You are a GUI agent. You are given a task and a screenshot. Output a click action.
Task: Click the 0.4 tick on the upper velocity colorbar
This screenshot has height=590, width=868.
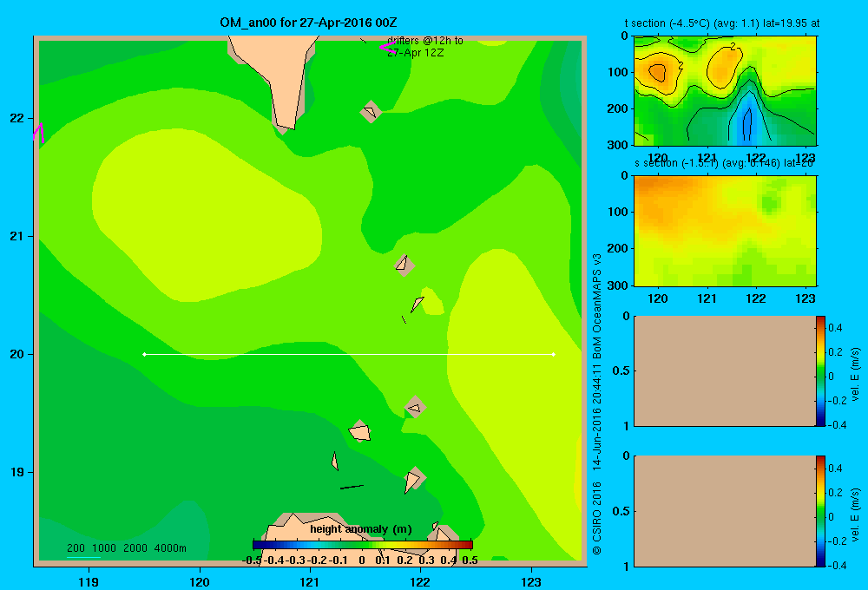point(835,328)
